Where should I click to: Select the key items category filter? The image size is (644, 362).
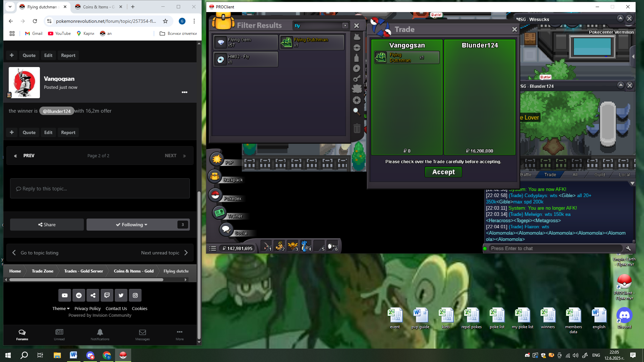pyautogui.click(x=357, y=79)
